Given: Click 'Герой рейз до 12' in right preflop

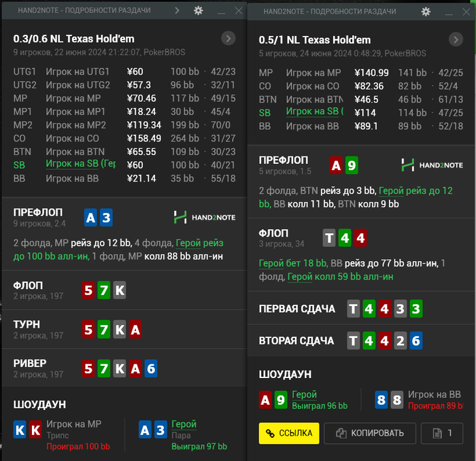Looking at the screenshot, I should coord(415,191).
